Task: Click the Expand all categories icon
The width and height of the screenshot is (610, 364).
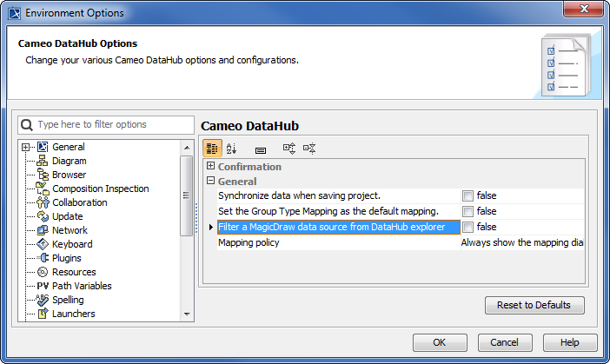Action: [289, 149]
